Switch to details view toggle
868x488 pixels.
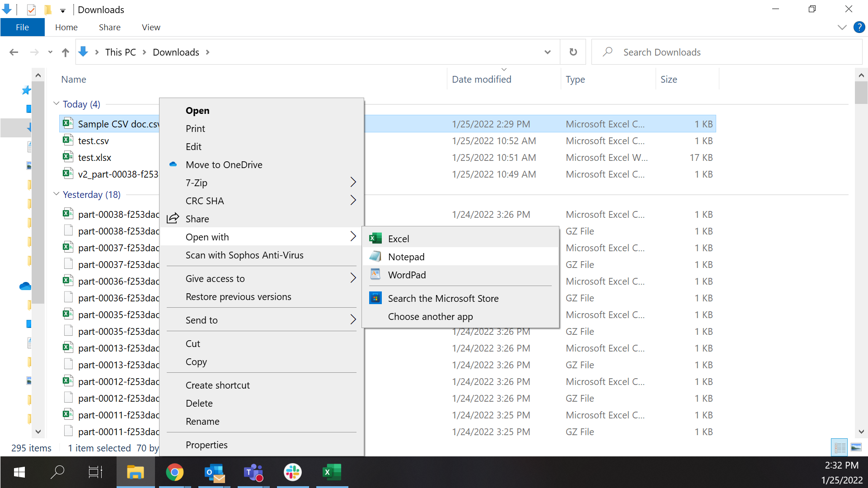pyautogui.click(x=840, y=447)
